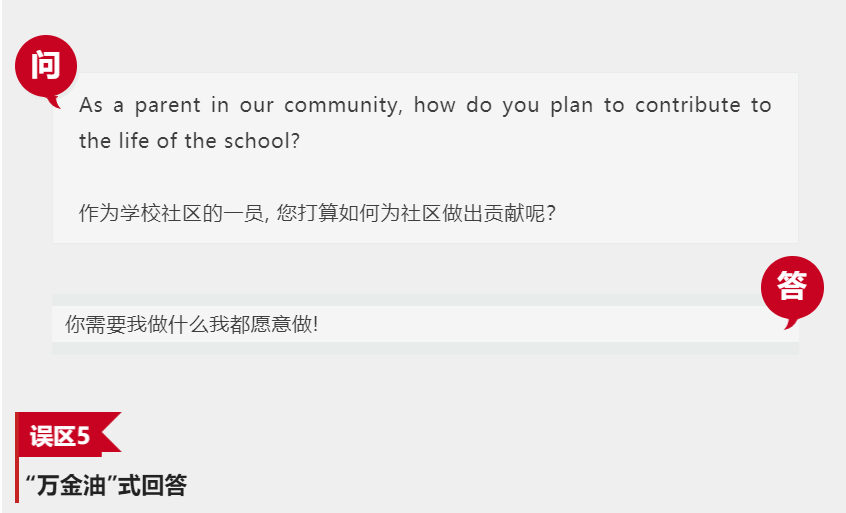Click the gray-green strip beneath the answer box

coord(425,348)
